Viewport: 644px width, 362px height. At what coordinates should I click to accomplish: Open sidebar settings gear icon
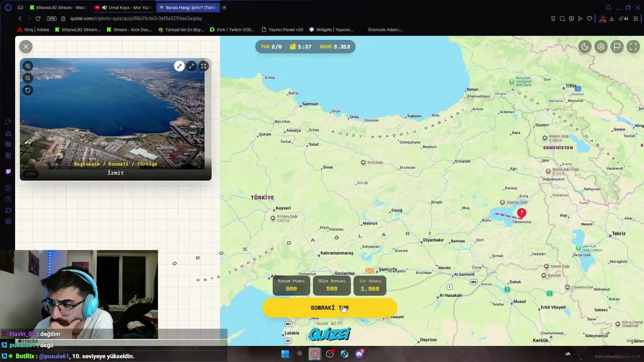[x=8, y=222]
